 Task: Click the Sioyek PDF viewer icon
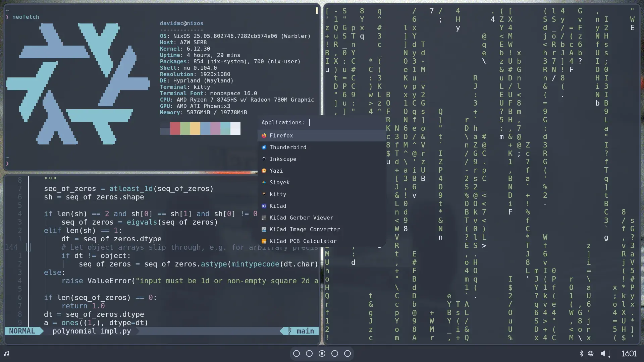pos(264,182)
